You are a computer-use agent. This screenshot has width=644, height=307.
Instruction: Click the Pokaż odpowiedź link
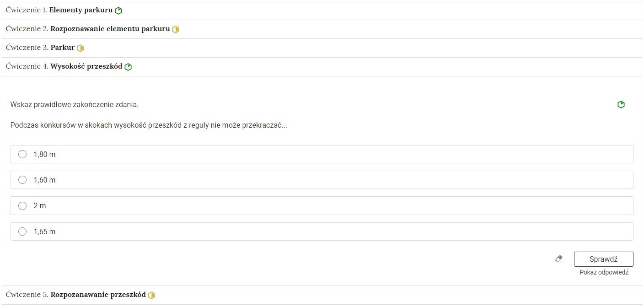click(604, 273)
